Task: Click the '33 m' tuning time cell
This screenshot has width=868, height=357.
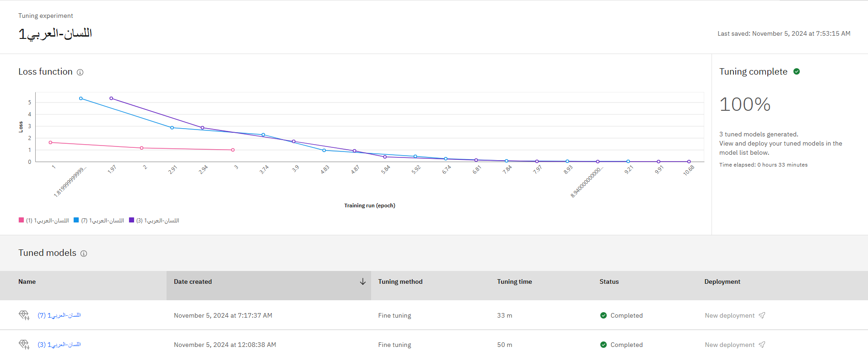Action: tap(505, 315)
